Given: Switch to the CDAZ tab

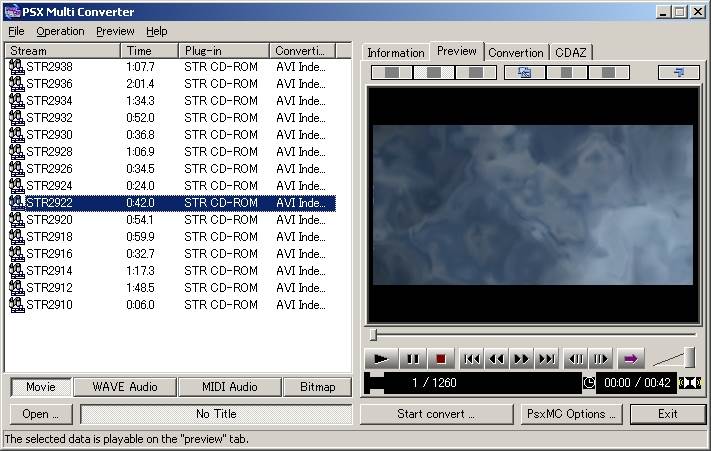Looking at the screenshot, I should [570, 53].
